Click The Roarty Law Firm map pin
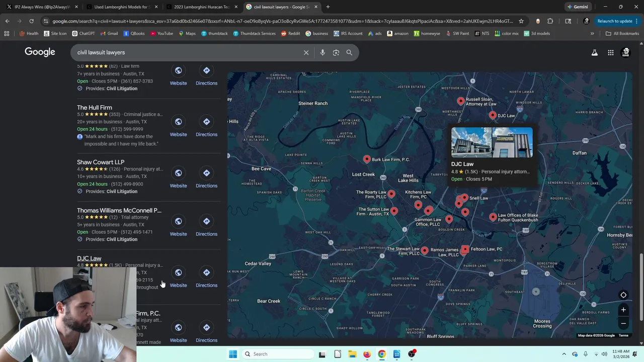The height and width of the screenshot is (362, 644). pos(391,194)
